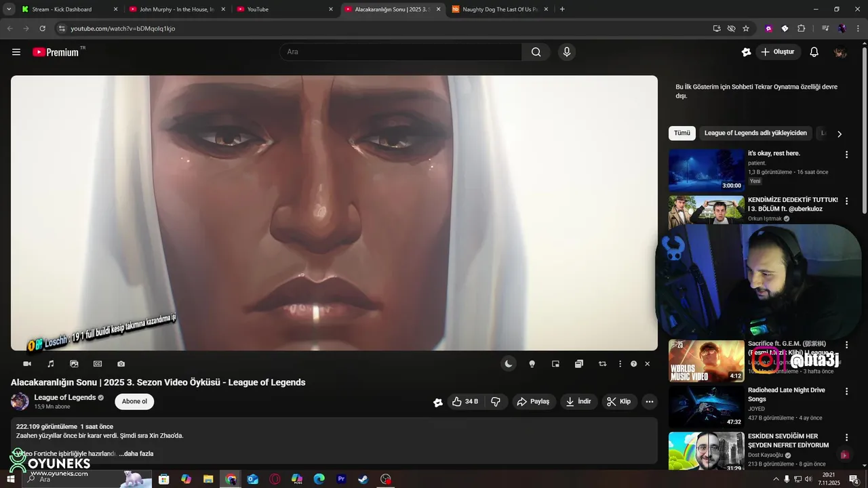Open Chrome three-dot menu
The height and width of the screenshot is (488, 868).
858,28
